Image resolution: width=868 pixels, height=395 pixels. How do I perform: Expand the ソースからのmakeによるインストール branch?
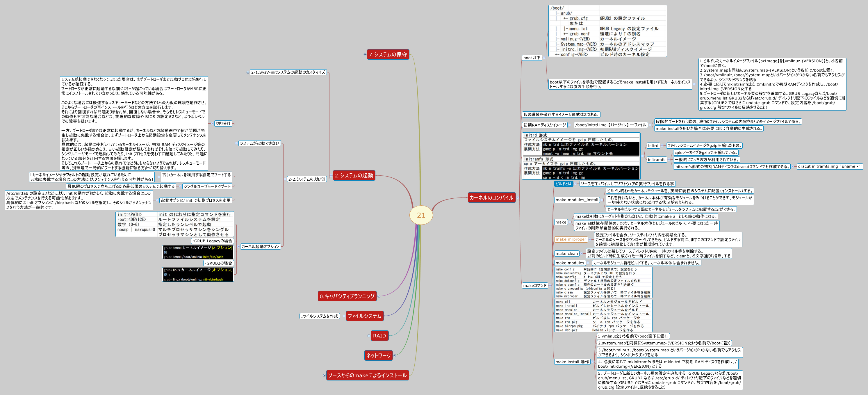(x=325, y=376)
